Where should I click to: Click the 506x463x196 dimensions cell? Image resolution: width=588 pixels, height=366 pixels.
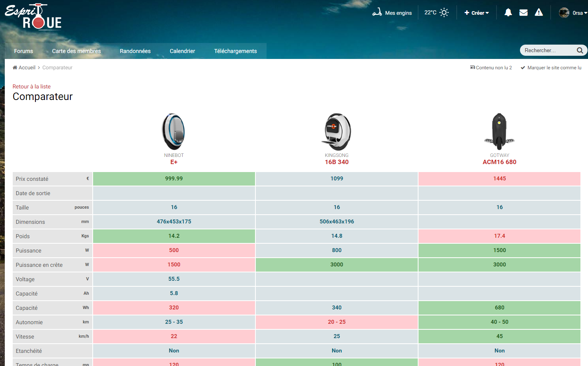(x=337, y=221)
